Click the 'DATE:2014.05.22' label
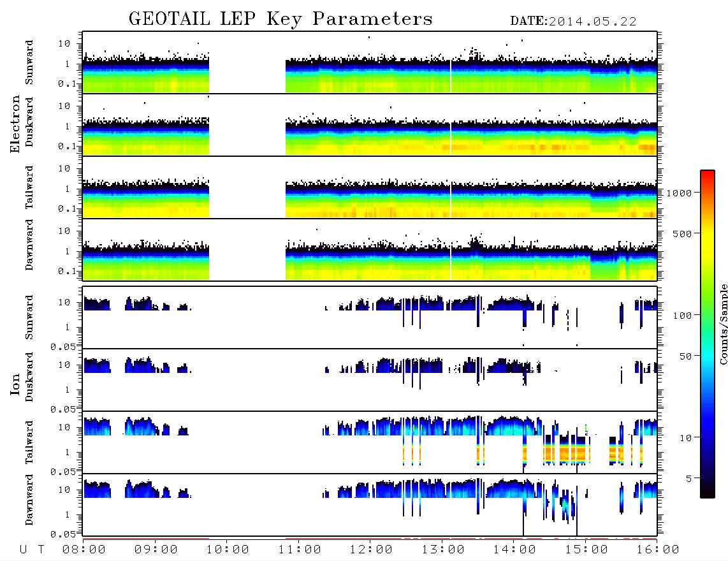Screen dimensions: 728x561 573,22
